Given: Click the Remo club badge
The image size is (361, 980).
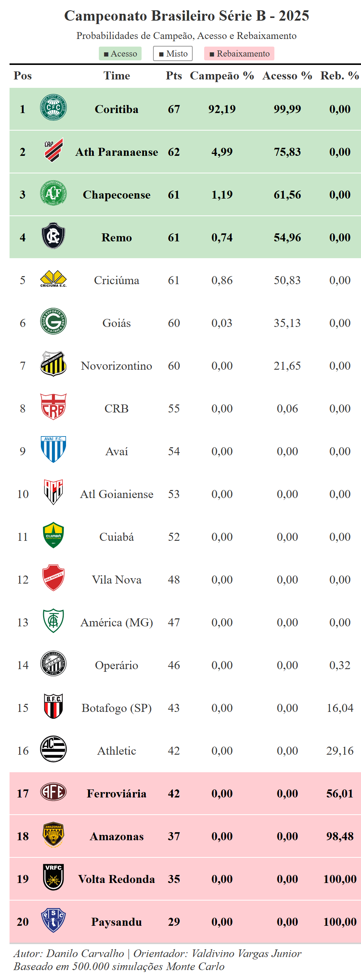Looking at the screenshot, I should point(53,237).
